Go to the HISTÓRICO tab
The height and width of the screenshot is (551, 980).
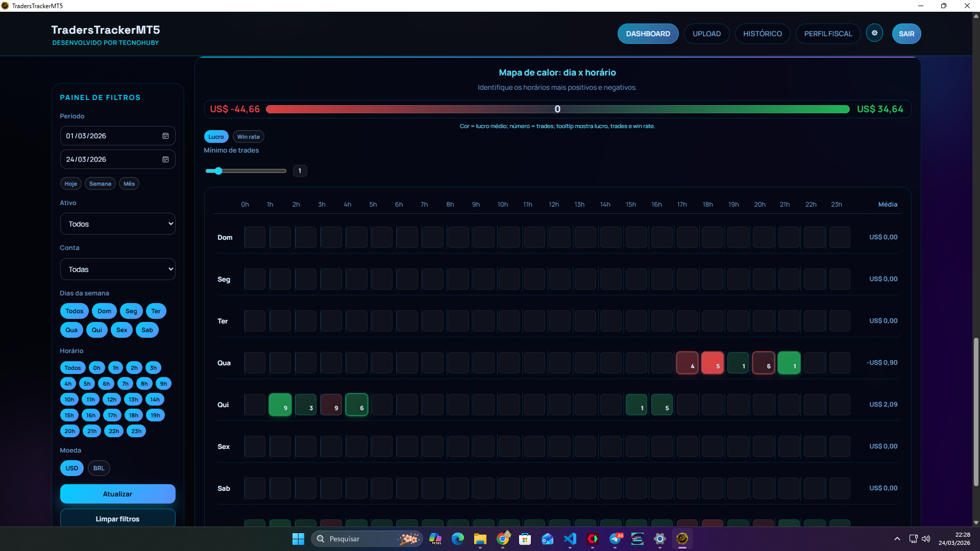(x=762, y=34)
